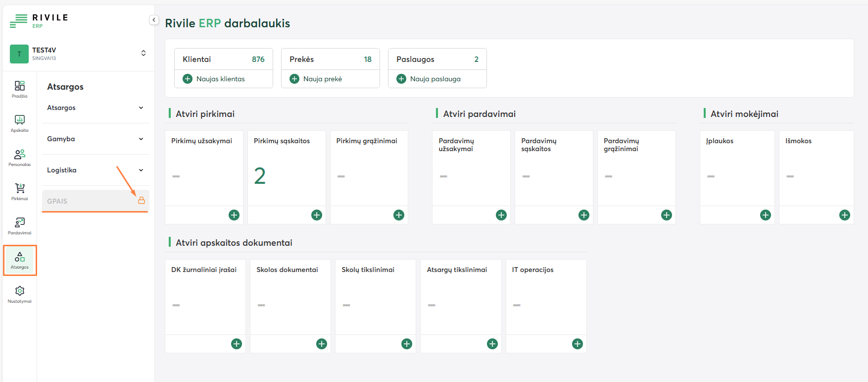Viewport: 868px width, 382px height.
Task: Add new Pirkimų sąskaitos with plus icon
Action: coord(317,215)
